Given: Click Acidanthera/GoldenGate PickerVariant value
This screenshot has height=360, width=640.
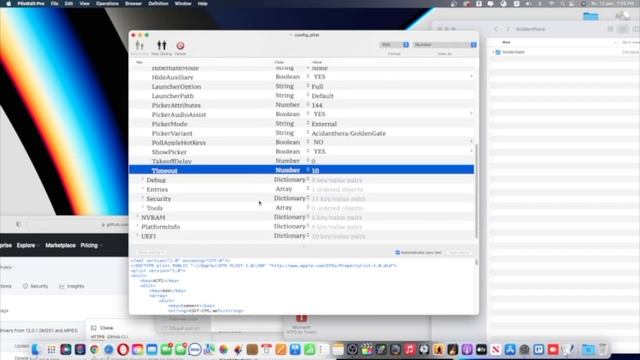Looking at the screenshot, I should [x=349, y=133].
